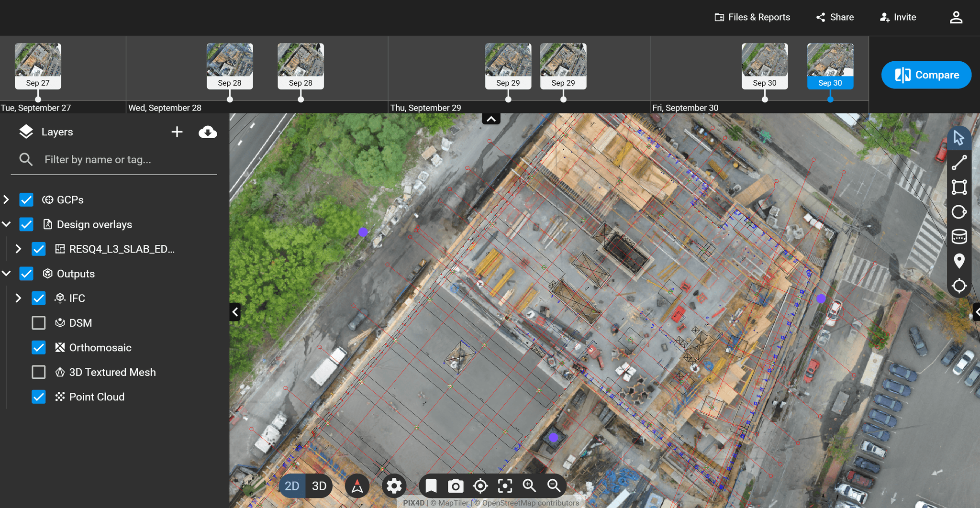Select the volume measurement tool
Viewport: 980px width, 508px height.
[959, 236]
